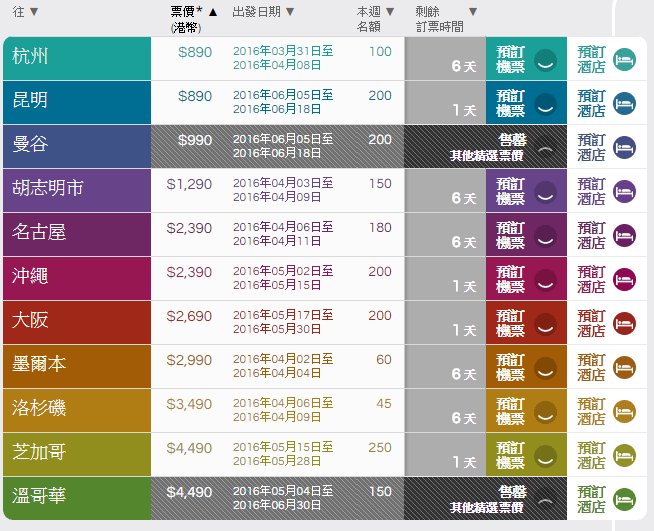
Task: Sort by destination using 往 arrow
Action: [34, 12]
